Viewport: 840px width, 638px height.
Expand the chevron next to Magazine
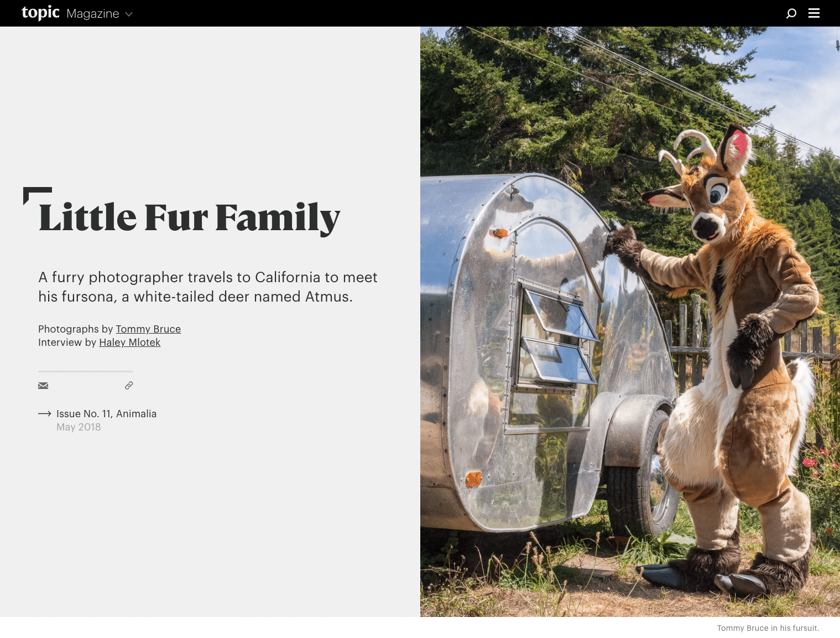129,14
